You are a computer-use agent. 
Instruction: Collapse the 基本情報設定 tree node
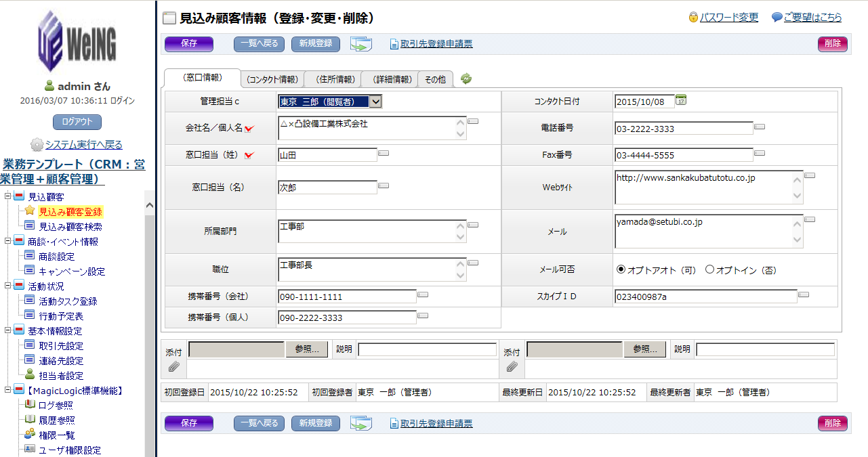(x=8, y=331)
